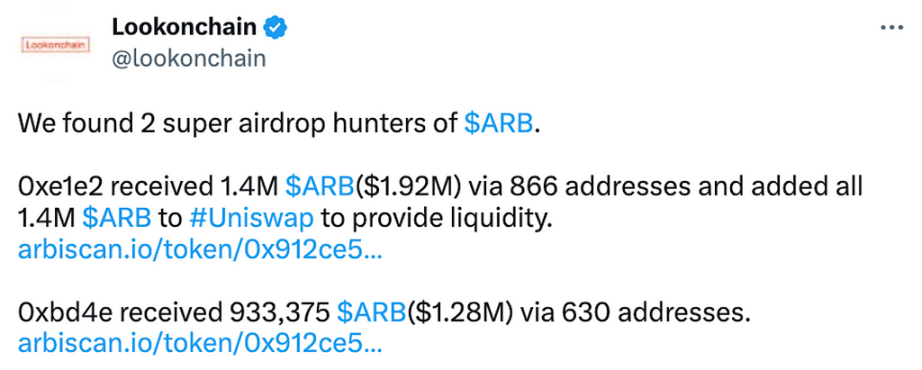
Task: Click the $ARB cashtag before ($1.28M)
Action: pos(371,313)
